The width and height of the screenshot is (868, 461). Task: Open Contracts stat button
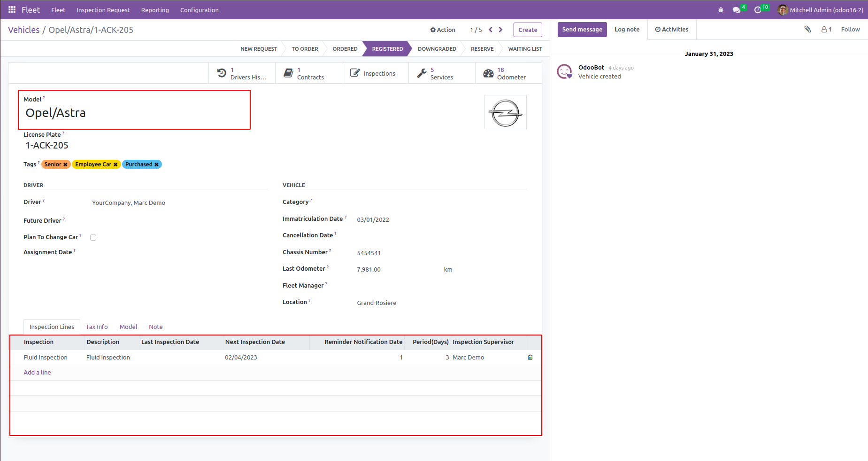pyautogui.click(x=308, y=73)
